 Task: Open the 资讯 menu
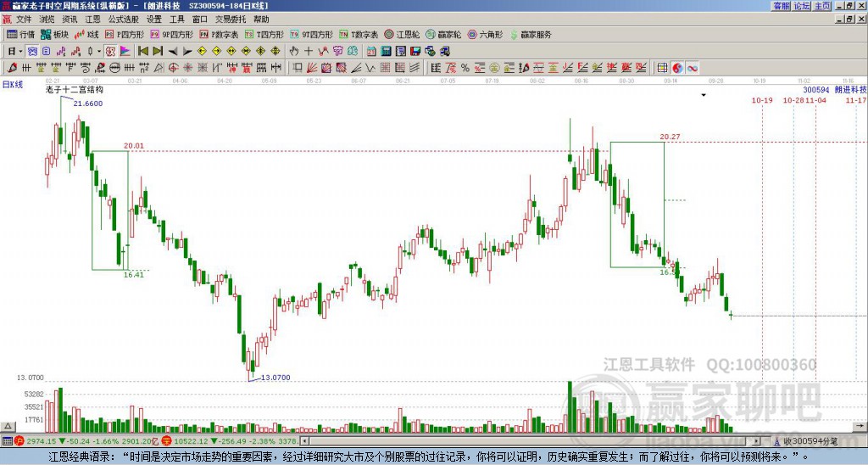point(70,20)
